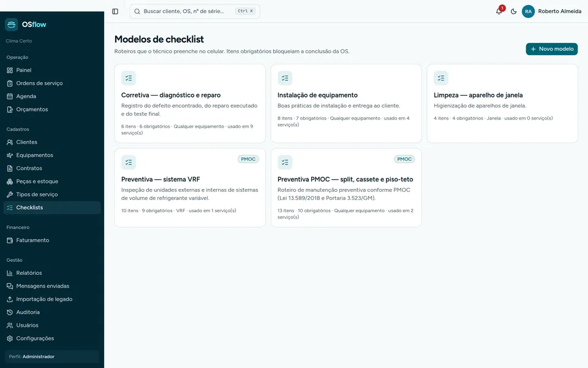Image resolution: width=588 pixels, height=368 pixels.
Task: Click PMOC badge on Preventiva sistema VRF card
Action: click(x=248, y=159)
